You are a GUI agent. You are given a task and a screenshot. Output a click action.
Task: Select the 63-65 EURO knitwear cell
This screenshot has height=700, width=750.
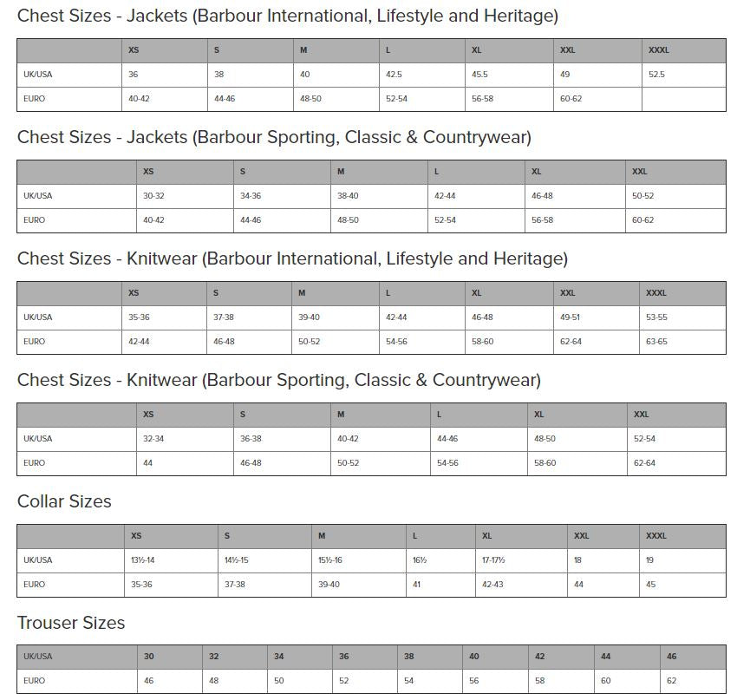[x=656, y=342]
